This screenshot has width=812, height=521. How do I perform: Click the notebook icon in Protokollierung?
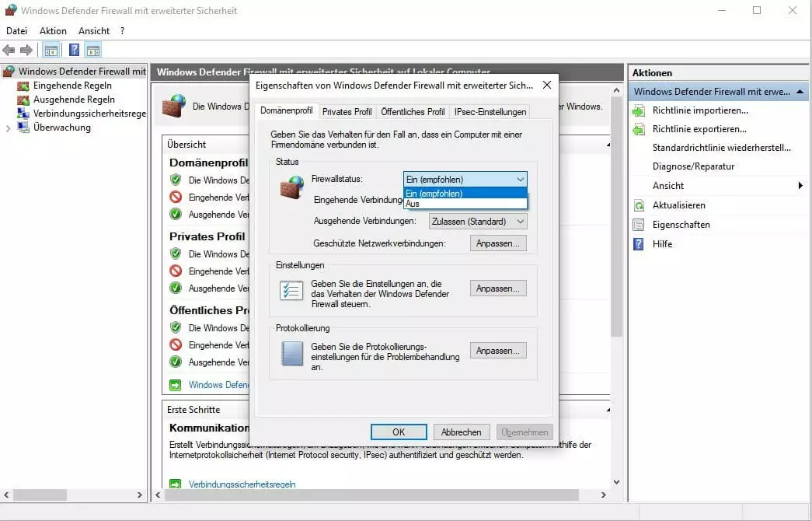[x=292, y=354]
